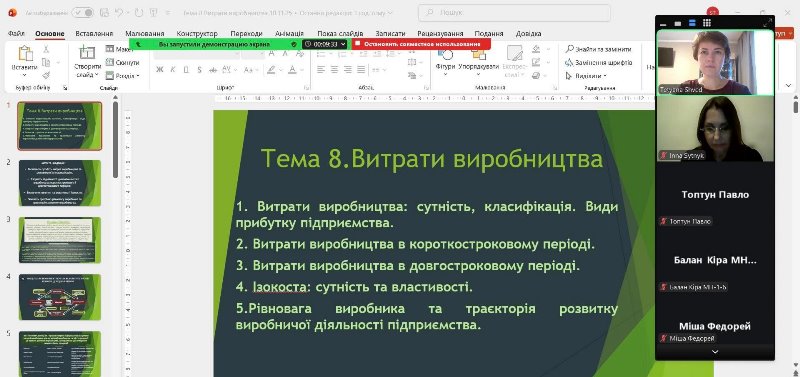Image resolution: width=800 pixels, height=377 pixels.
Task: Select slide 4 thumbnail with diagram
Action: tap(60, 297)
